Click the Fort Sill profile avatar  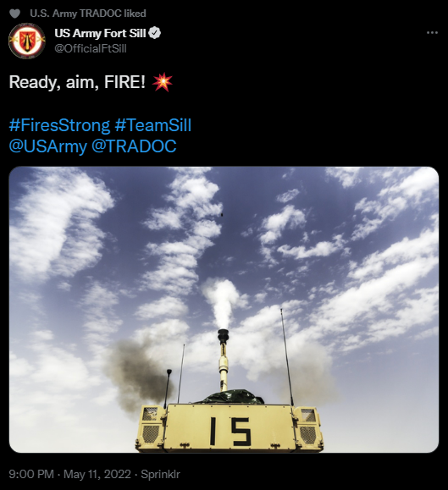click(27, 41)
